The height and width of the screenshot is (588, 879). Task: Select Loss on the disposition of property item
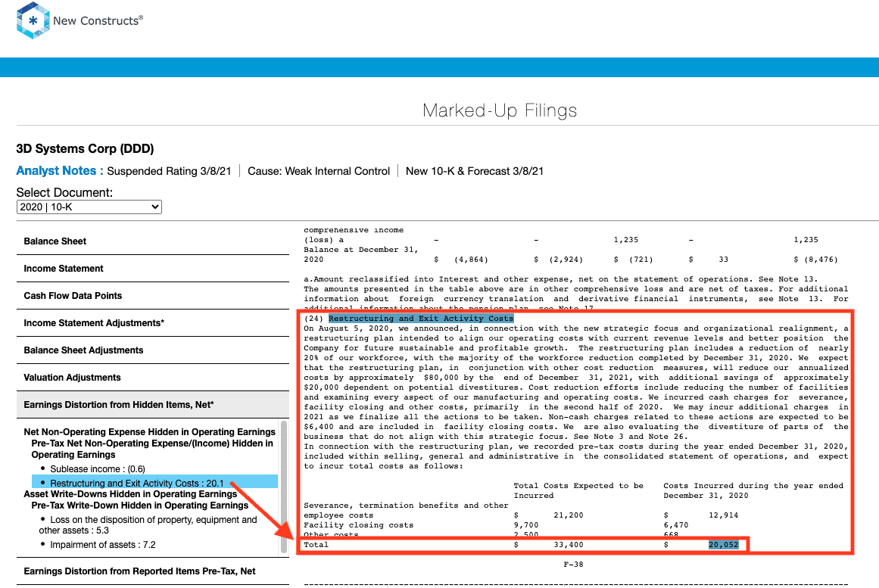(148, 525)
